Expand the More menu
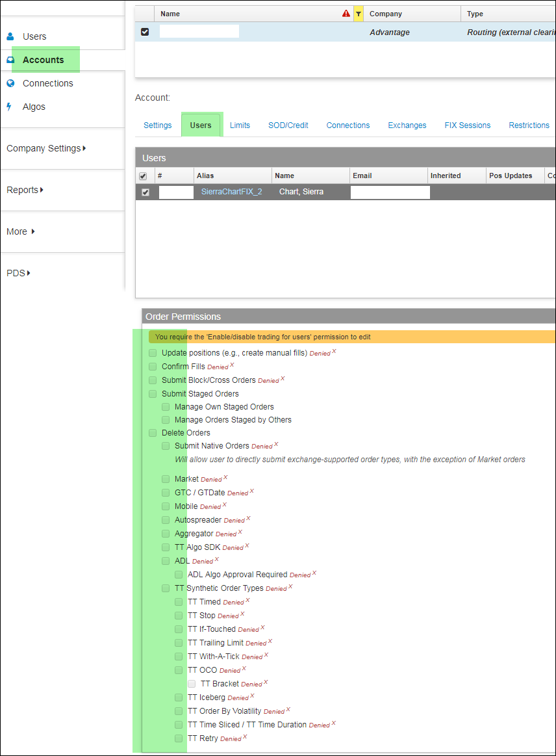The height and width of the screenshot is (756, 556). click(x=21, y=231)
